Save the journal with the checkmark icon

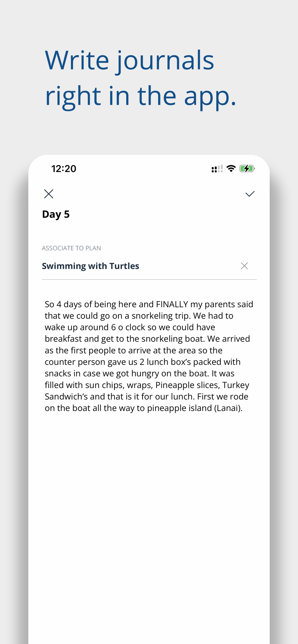coord(250,194)
